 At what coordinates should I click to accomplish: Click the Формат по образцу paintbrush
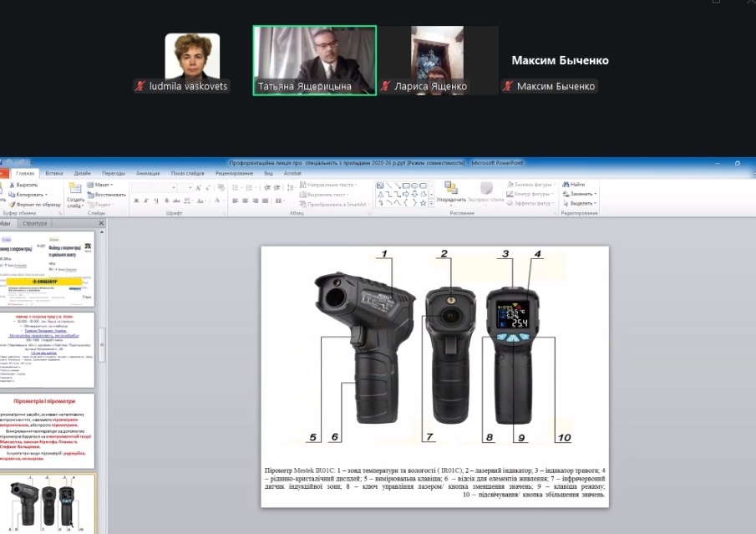pos(13,204)
